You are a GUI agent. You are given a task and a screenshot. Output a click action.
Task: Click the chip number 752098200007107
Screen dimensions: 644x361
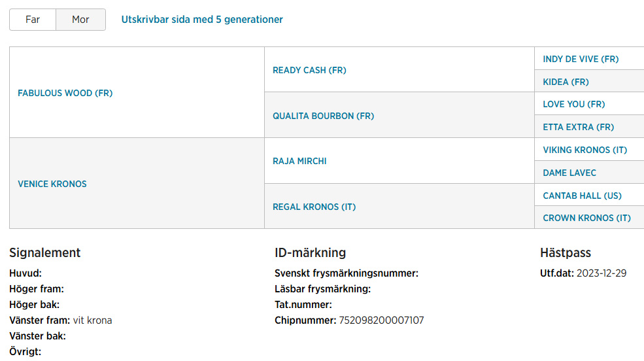click(x=381, y=320)
